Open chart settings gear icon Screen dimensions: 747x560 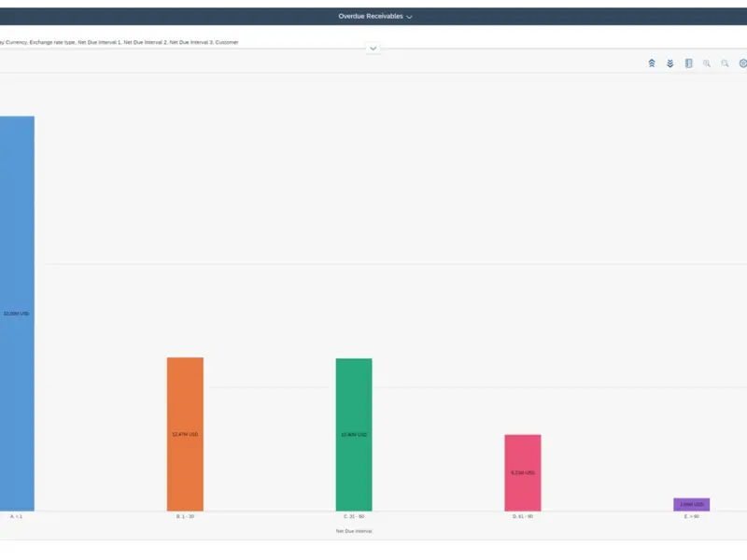743,63
